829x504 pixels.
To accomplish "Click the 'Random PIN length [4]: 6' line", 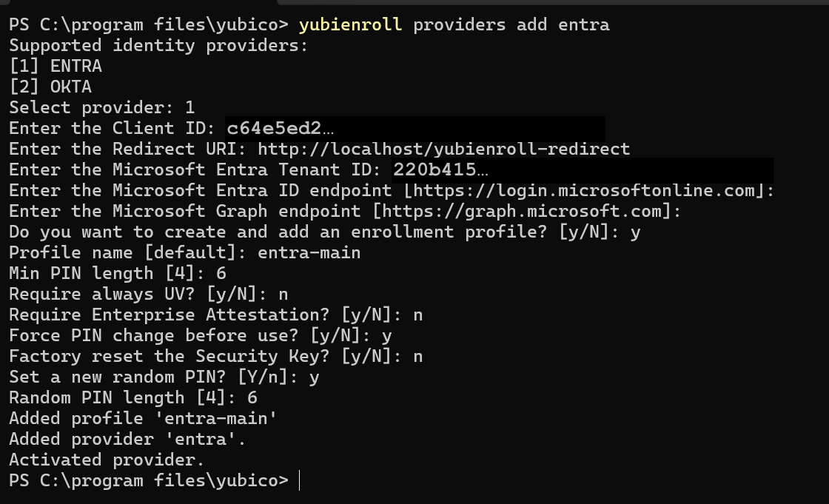I will click(133, 397).
